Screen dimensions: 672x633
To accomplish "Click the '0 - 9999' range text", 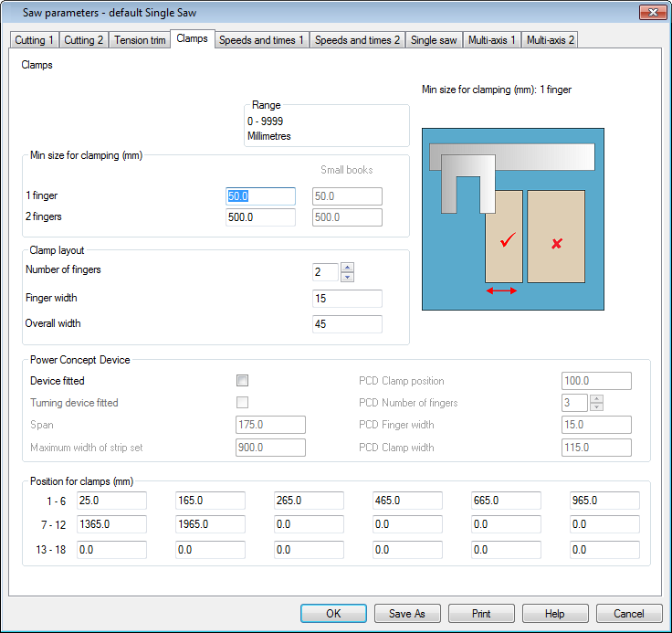I will [x=266, y=121].
